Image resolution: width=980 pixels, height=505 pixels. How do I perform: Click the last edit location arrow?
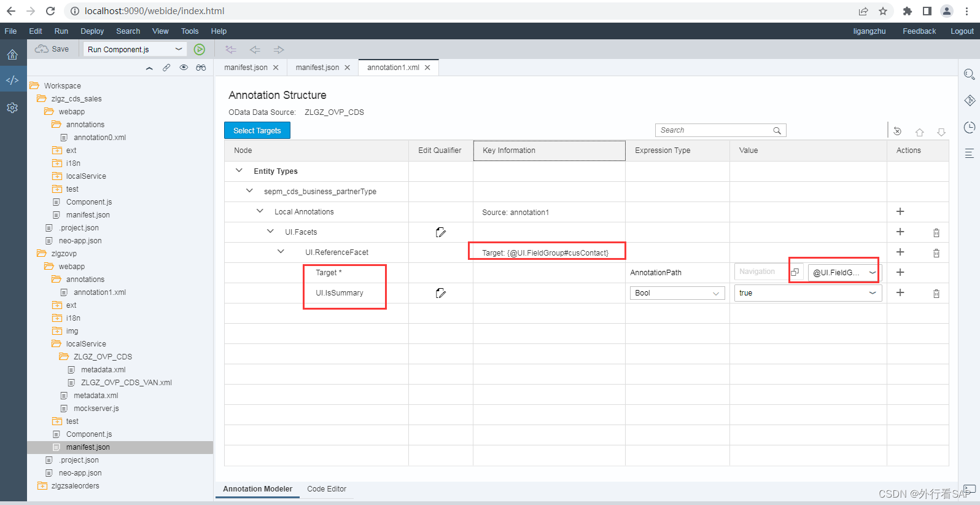pos(231,49)
